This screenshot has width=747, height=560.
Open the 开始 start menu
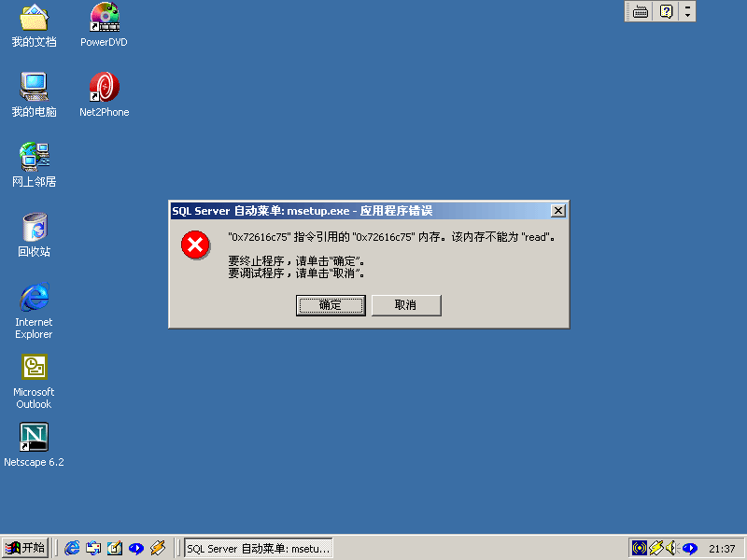(x=25, y=548)
